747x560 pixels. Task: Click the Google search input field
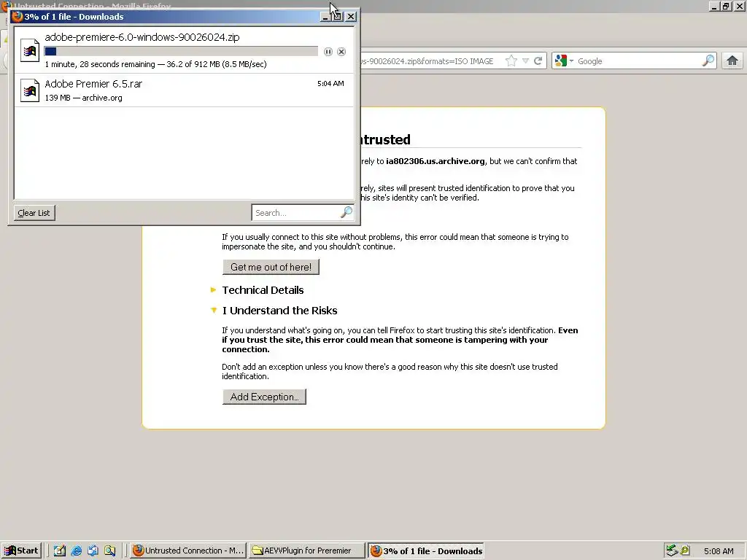pyautogui.click(x=638, y=61)
